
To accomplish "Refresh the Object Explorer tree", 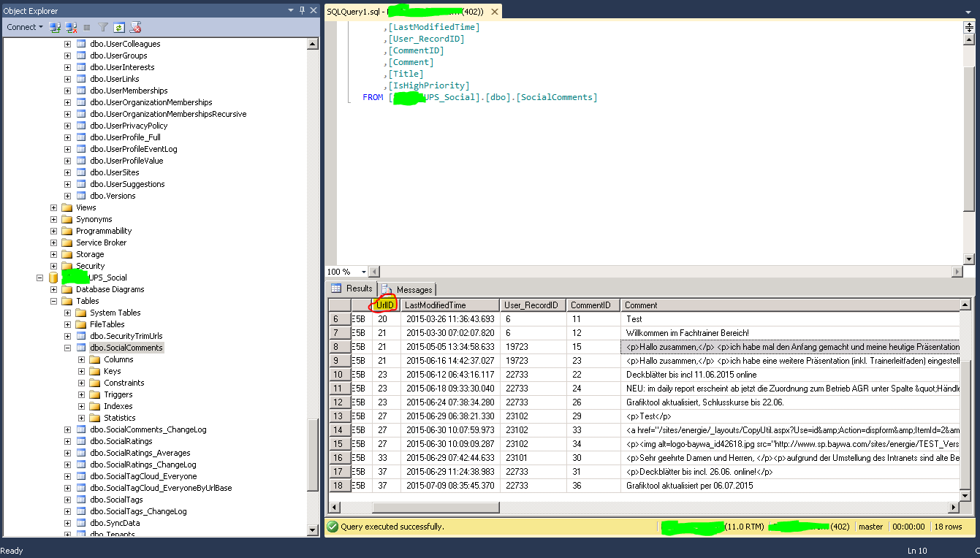I will tap(118, 27).
